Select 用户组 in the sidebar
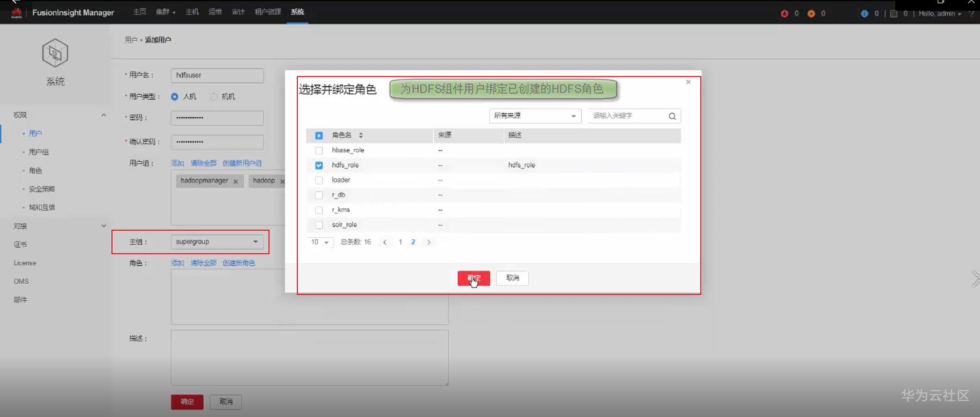Image resolution: width=980 pixels, height=417 pixels. tap(39, 152)
